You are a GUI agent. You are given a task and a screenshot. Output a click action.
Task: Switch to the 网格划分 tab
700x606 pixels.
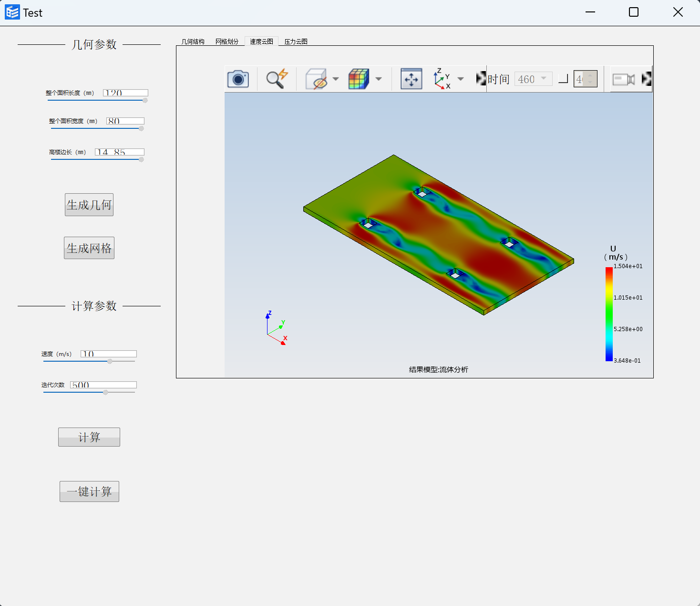(x=227, y=42)
